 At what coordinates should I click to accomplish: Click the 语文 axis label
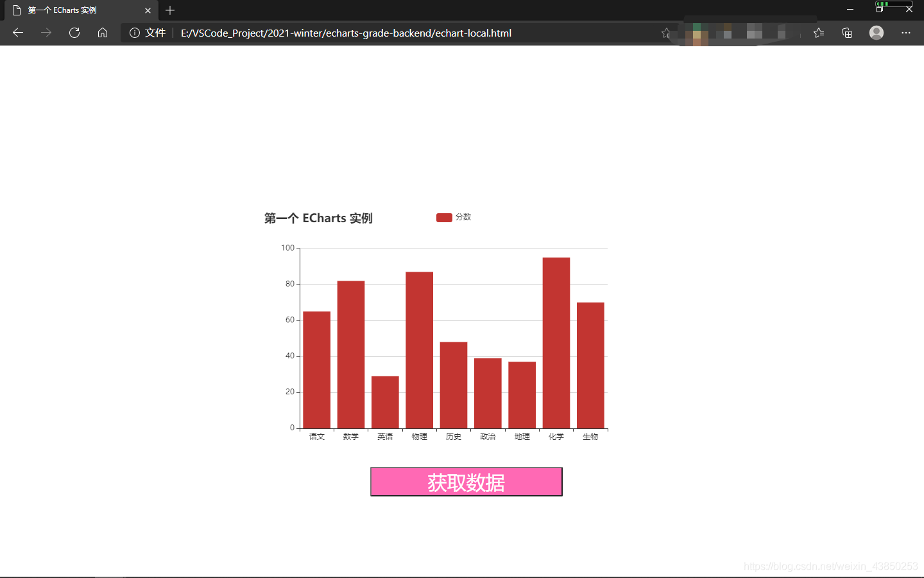pos(317,437)
